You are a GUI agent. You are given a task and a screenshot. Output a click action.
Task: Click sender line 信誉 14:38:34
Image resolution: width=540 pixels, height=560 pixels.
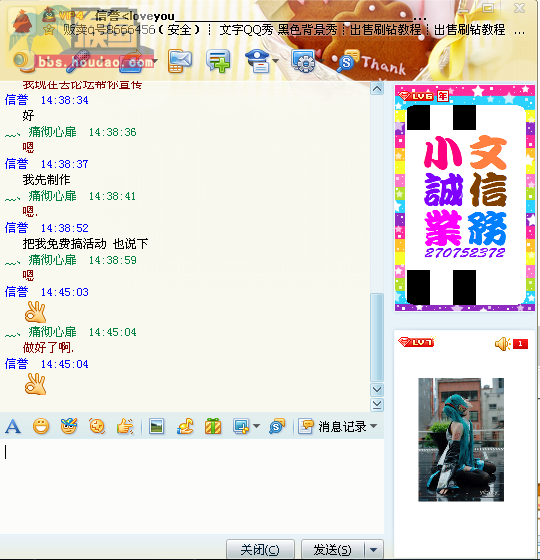click(46, 100)
